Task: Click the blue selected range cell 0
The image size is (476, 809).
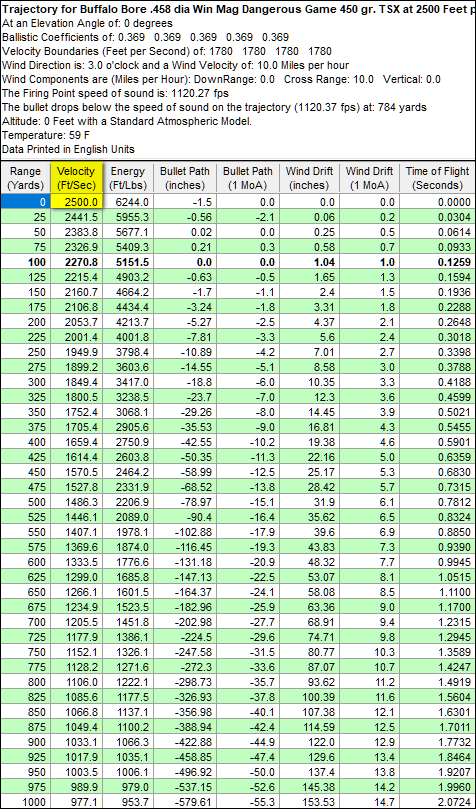Action: click(25, 202)
